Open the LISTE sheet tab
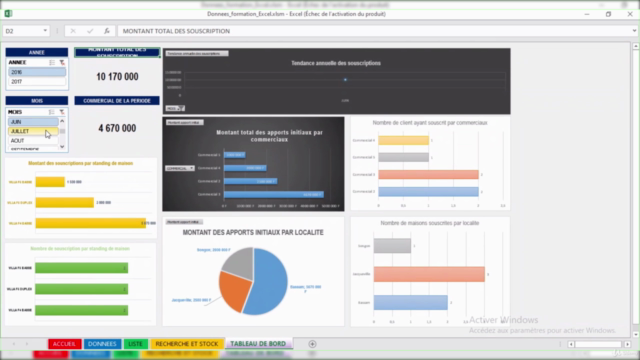 [136, 344]
